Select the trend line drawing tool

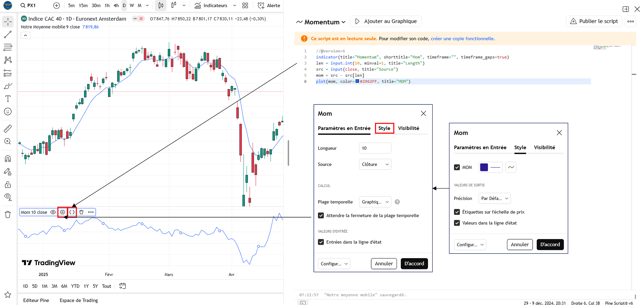[x=8, y=35]
